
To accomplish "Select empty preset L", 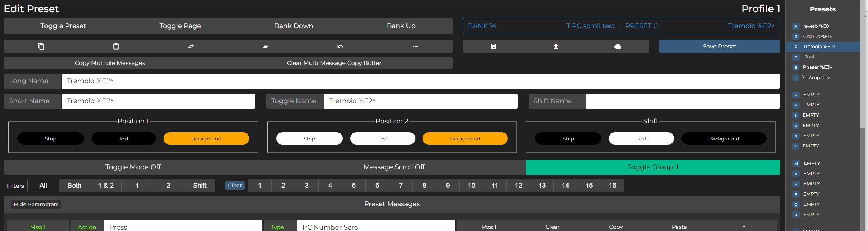I will pos(822,146).
